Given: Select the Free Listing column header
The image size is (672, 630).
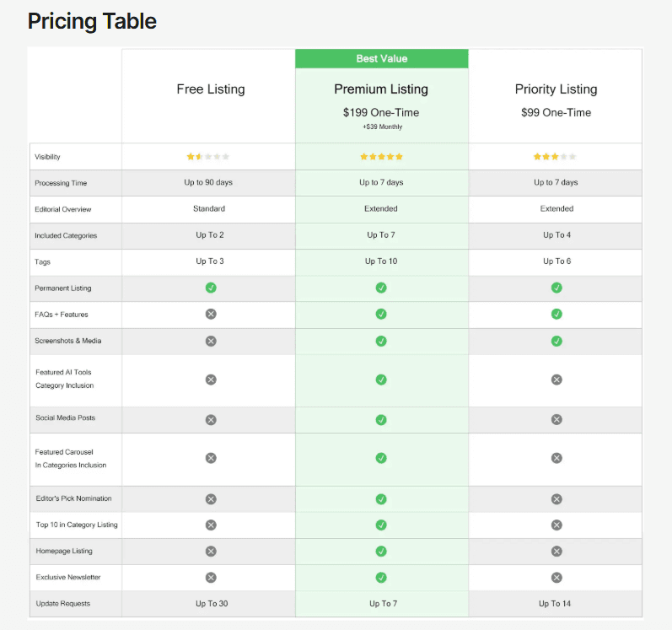Looking at the screenshot, I should pyautogui.click(x=210, y=89).
